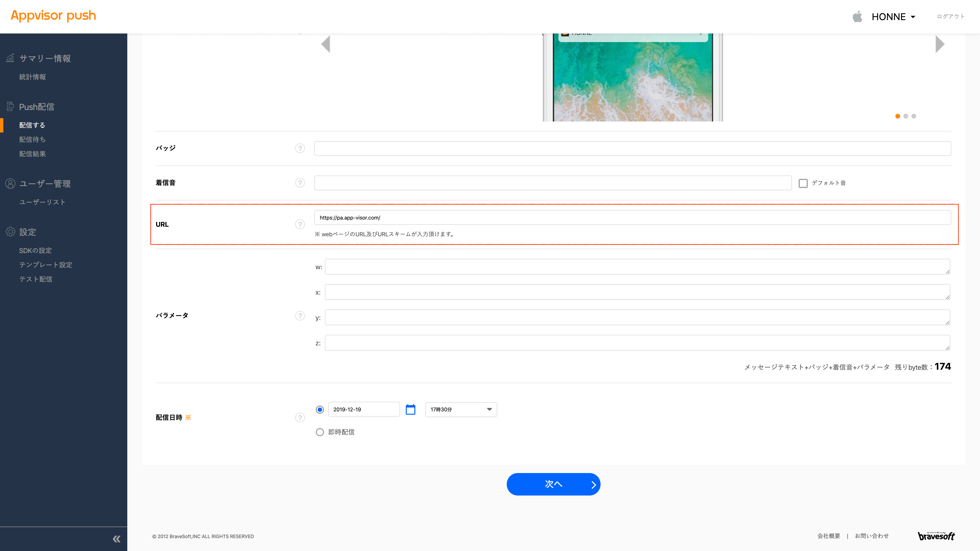980x551 pixels.
Task: Show next phone preview with right arrow
Action: [940, 44]
